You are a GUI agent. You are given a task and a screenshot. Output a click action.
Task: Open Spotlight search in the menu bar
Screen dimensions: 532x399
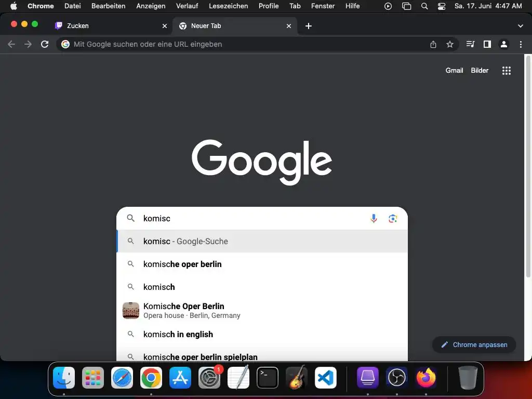click(x=424, y=6)
